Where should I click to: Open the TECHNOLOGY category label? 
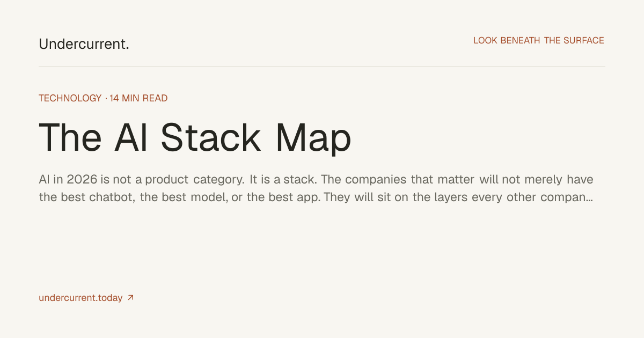coord(70,98)
